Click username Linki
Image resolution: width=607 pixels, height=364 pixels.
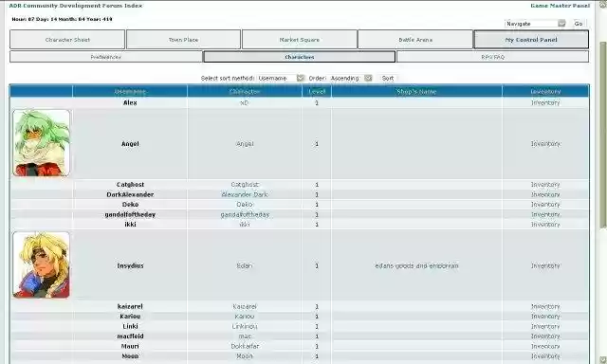[130, 326]
